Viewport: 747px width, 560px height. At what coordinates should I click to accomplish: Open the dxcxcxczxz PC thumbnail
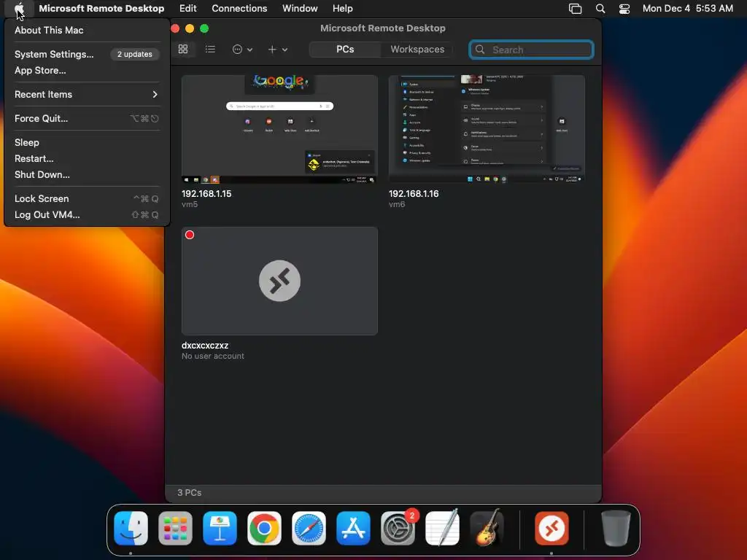click(279, 281)
